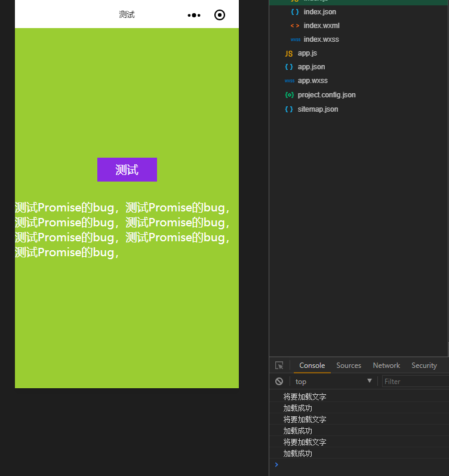Click the 测试Promise的bug paragraph text

click(x=122, y=230)
